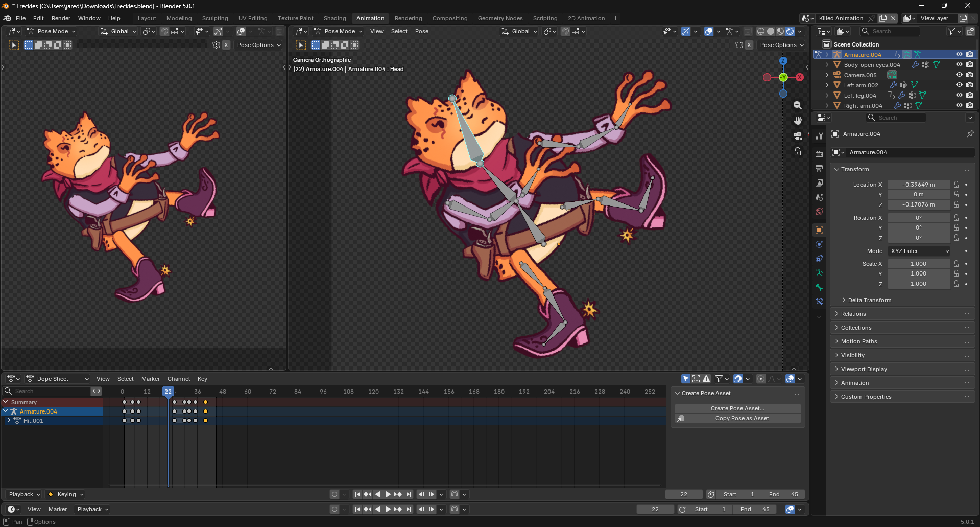Open the Object Constraints properties tab

(x=819, y=259)
